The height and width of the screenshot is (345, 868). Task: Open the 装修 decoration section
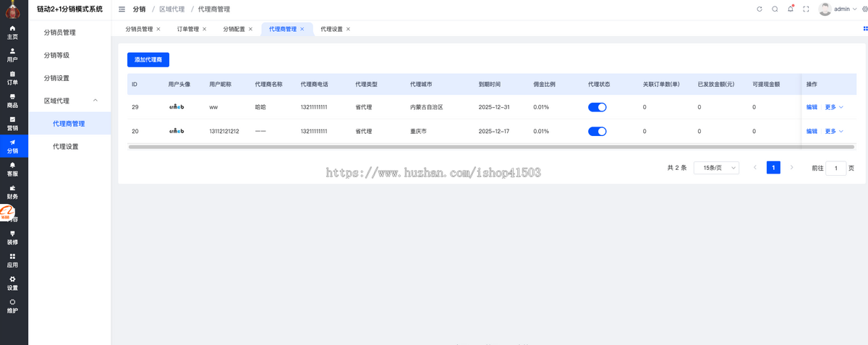pyautogui.click(x=12, y=238)
